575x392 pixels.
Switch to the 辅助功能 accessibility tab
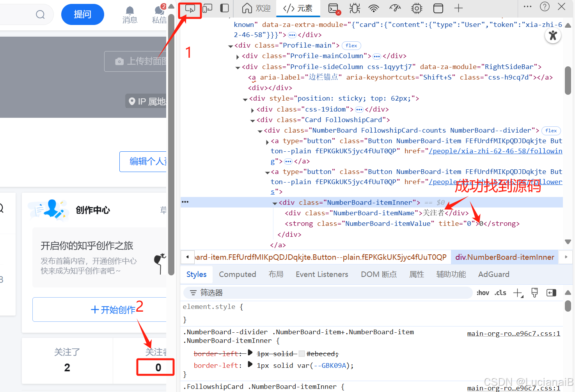[451, 274]
